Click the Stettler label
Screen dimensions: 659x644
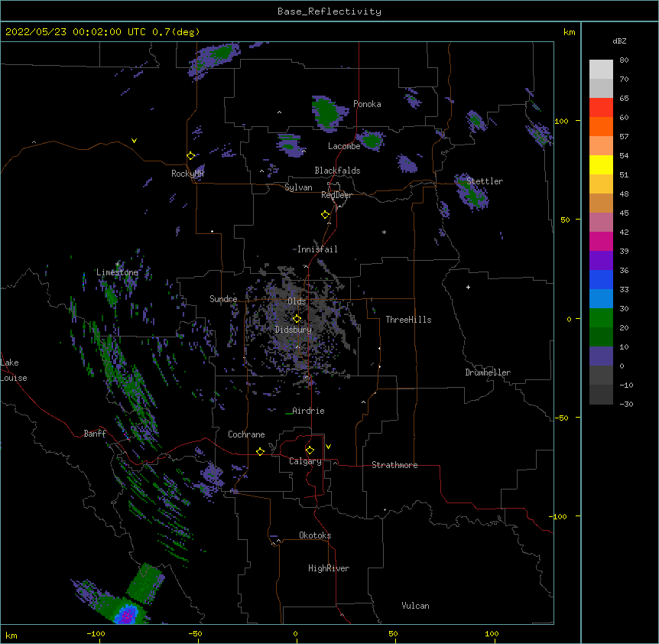coord(485,181)
